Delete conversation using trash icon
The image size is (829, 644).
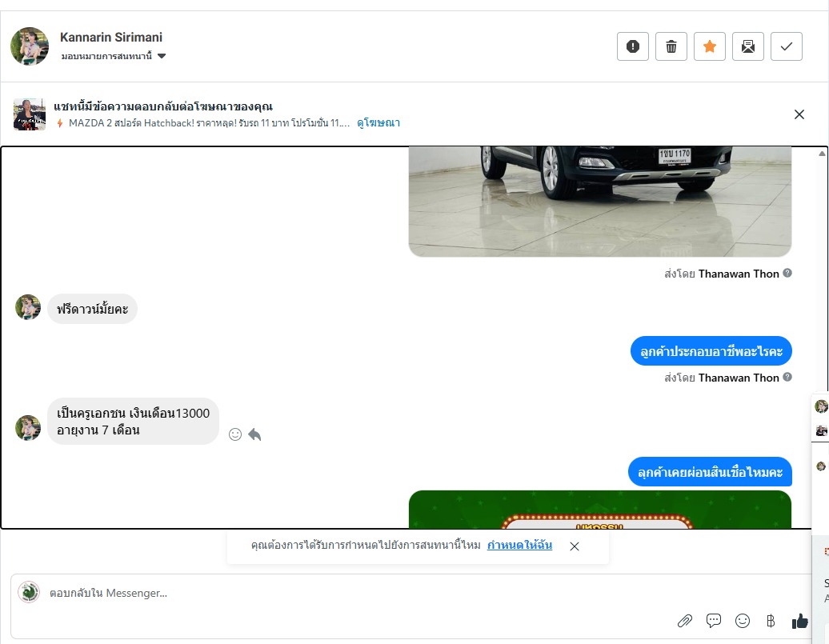(x=671, y=46)
